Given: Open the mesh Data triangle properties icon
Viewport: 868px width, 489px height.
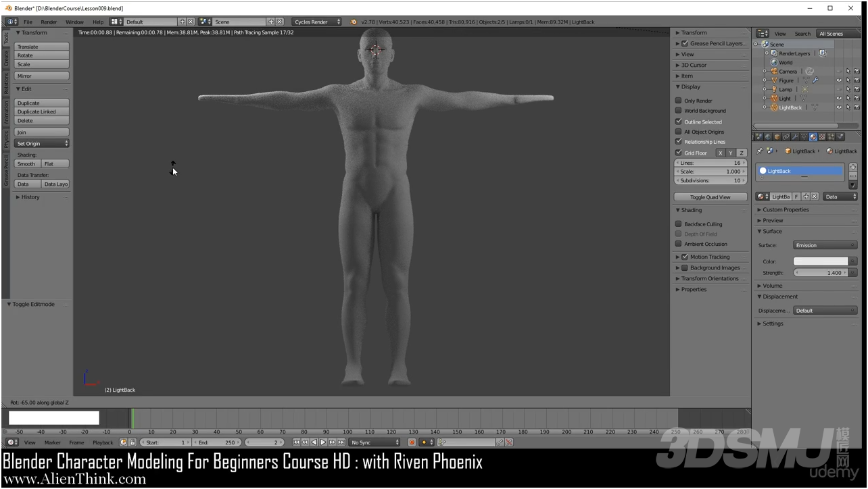Looking at the screenshot, I should [x=804, y=136].
